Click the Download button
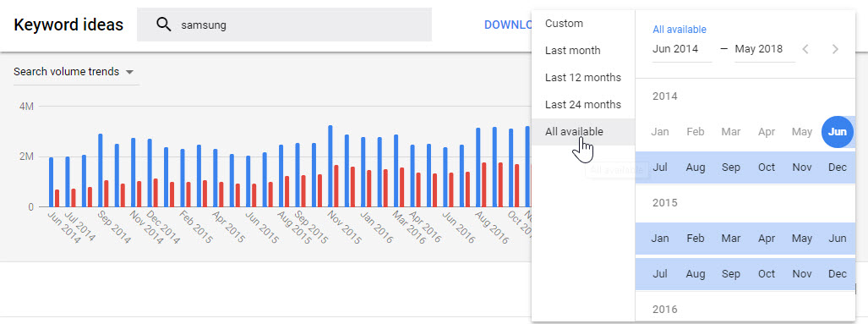The height and width of the screenshot is (324, 868). coord(508,25)
